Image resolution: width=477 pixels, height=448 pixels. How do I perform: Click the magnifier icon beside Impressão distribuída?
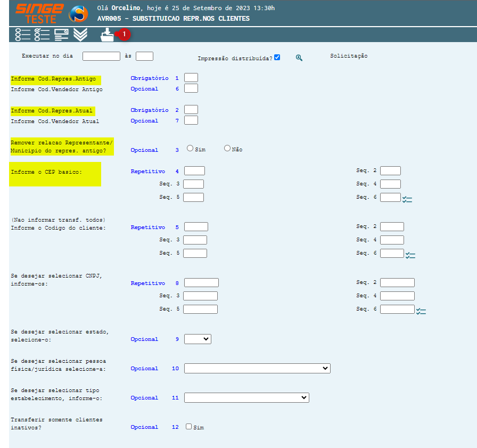pos(299,58)
